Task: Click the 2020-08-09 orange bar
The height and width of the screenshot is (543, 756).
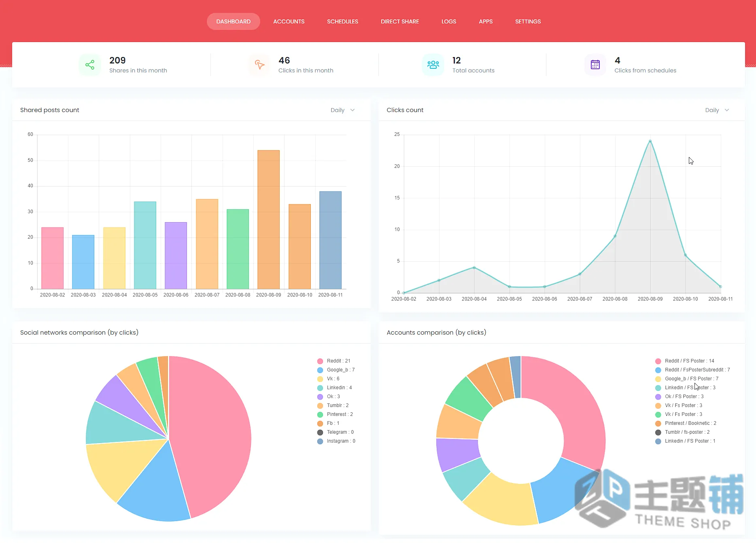Action: point(269,219)
